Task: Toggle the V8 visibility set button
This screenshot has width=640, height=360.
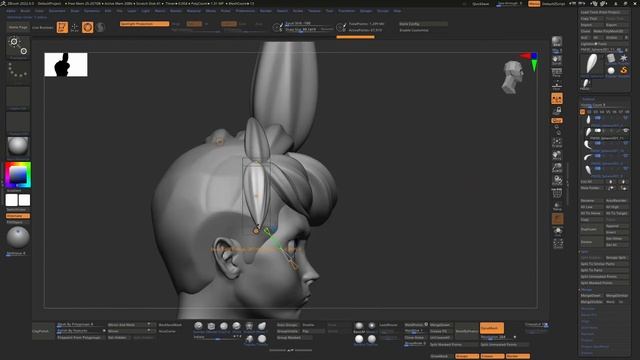Action: point(627,112)
